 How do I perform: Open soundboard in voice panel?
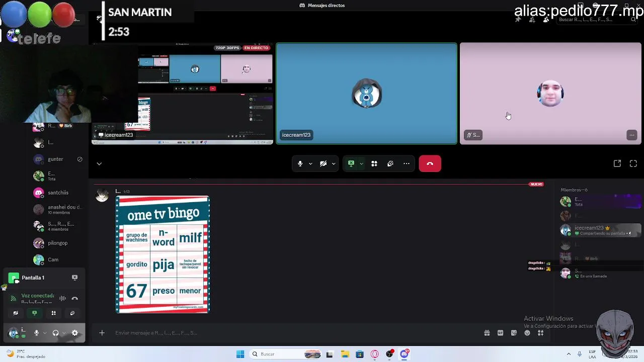(72, 313)
